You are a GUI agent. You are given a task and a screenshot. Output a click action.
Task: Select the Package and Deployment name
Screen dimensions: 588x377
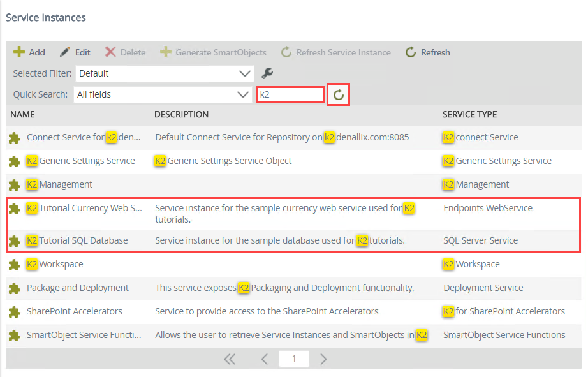[78, 288]
